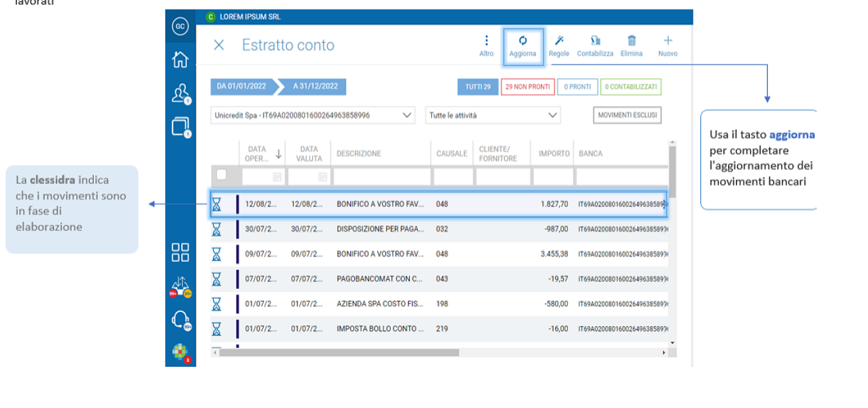Sort by the DATA OPER. column arrow
The image size is (868, 408).
pos(279,154)
